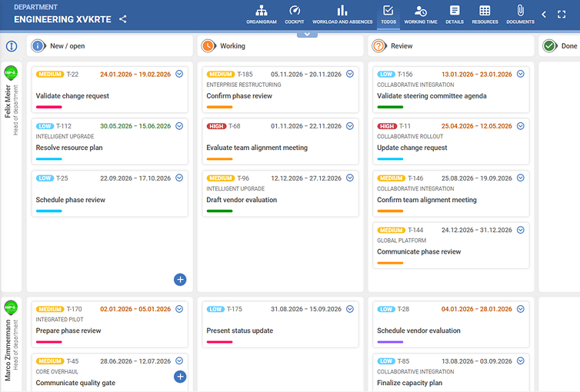Image resolution: width=580 pixels, height=392 pixels.
Task: Click the New / open column icon
Action: pos(38,46)
